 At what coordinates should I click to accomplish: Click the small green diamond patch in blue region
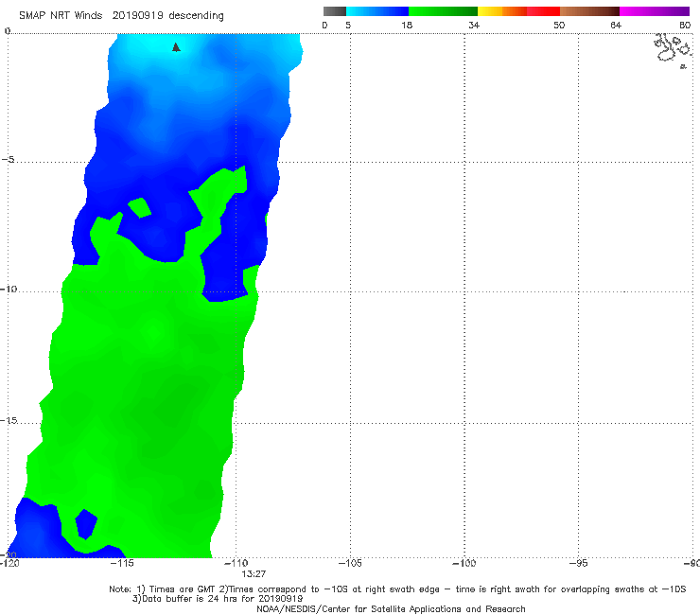click(x=140, y=207)
